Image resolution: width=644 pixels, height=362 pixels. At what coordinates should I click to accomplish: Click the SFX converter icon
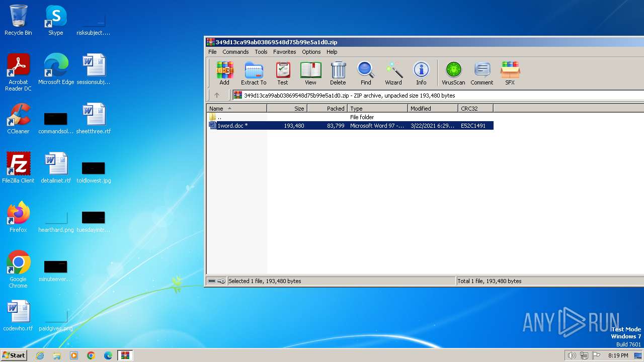pyautogui.click(x=510, y=73)
